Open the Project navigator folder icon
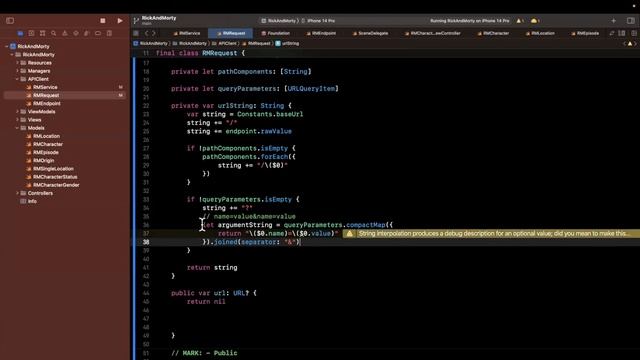The width and height of the screenshot is (640, 360). click(20, 33)
